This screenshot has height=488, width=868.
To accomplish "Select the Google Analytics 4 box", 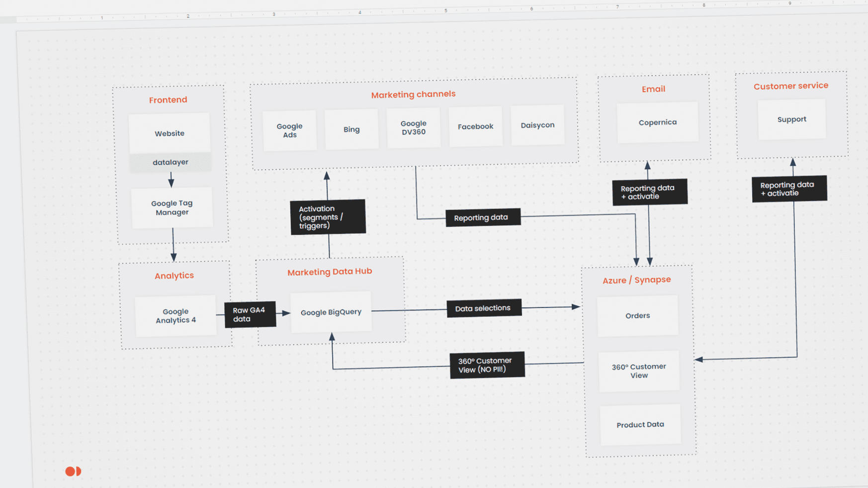I will click(x=176, y=316).
